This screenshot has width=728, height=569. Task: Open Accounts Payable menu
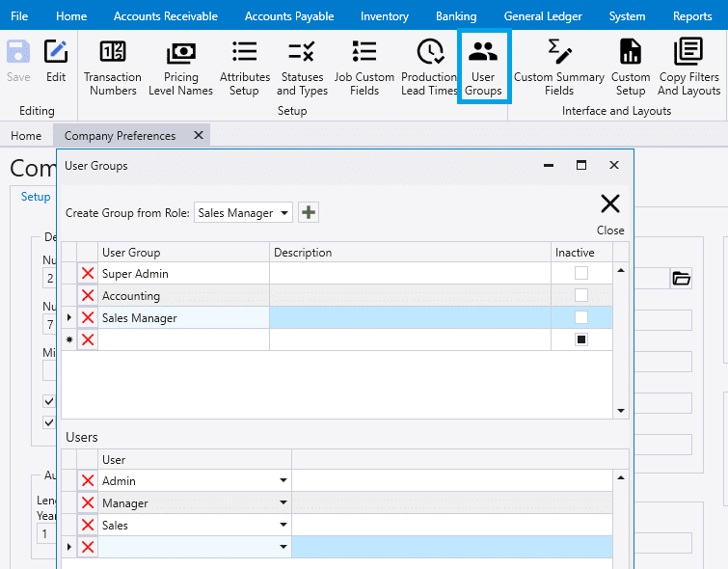click(289, 16)
